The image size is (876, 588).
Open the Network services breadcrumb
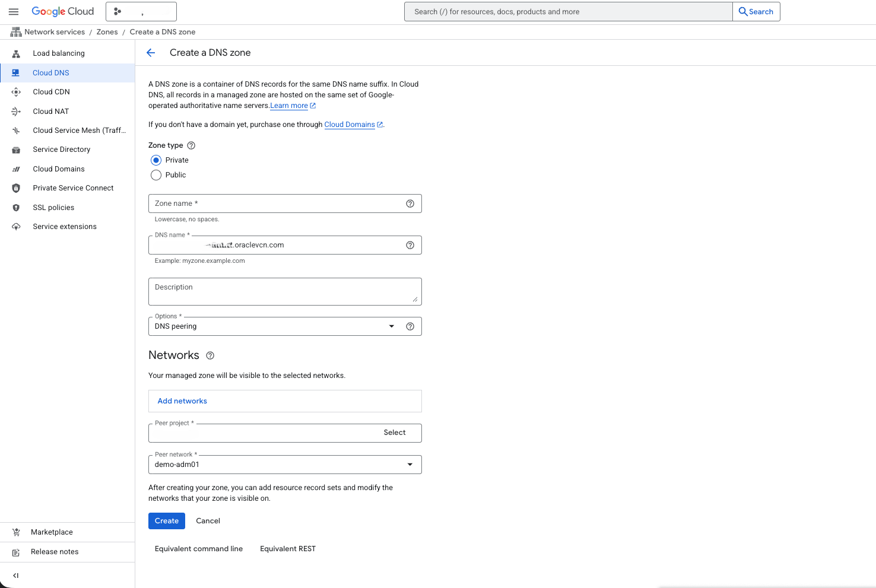[55, 31]
